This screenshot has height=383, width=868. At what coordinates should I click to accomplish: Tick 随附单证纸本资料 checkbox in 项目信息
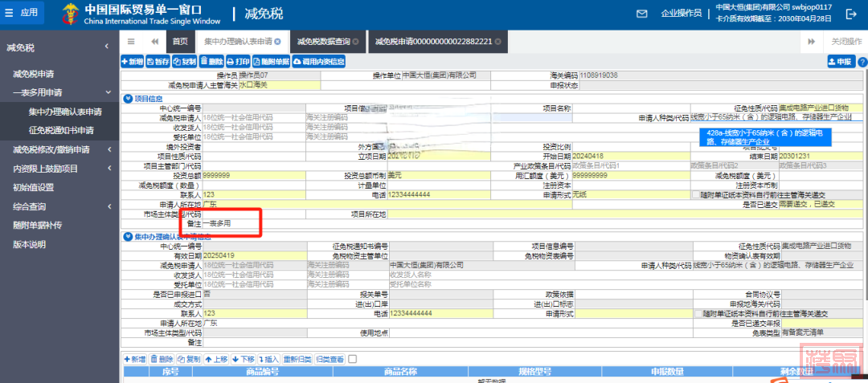[x=696, y=194]
